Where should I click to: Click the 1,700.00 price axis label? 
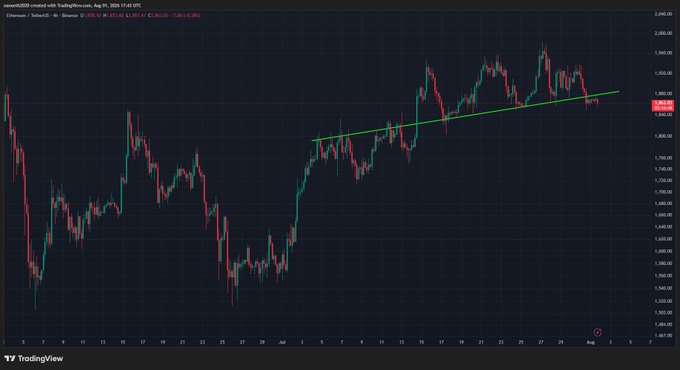coord(663,192)
